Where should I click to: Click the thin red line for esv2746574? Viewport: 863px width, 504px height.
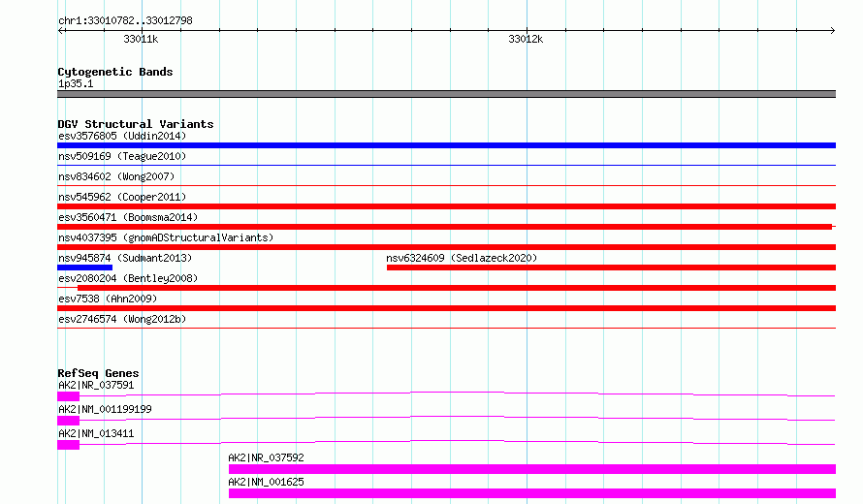click(446, 328)
